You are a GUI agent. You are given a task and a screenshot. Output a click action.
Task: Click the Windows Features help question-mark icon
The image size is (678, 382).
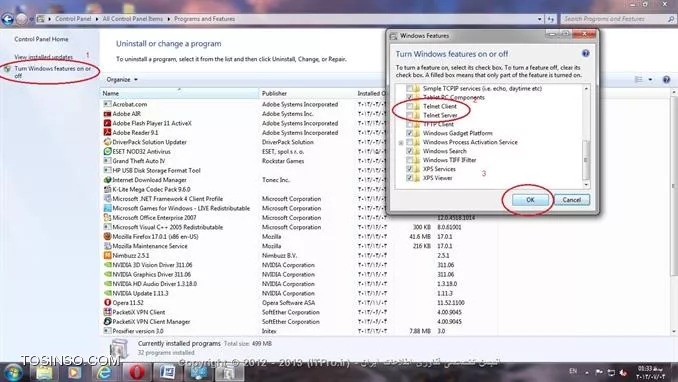click(585, 54)
